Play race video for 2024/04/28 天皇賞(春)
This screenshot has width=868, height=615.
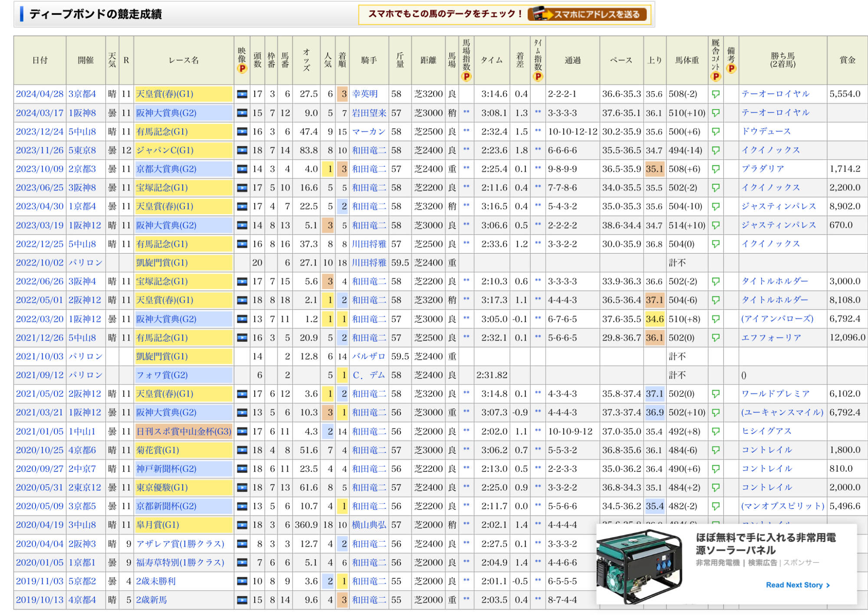[242, 94]
